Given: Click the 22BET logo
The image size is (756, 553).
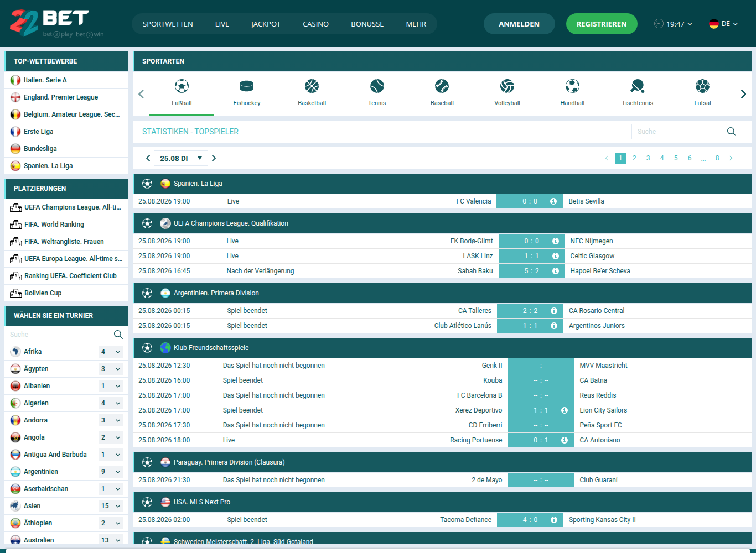Looking at the screenshot, I should [x=56, y=23].
